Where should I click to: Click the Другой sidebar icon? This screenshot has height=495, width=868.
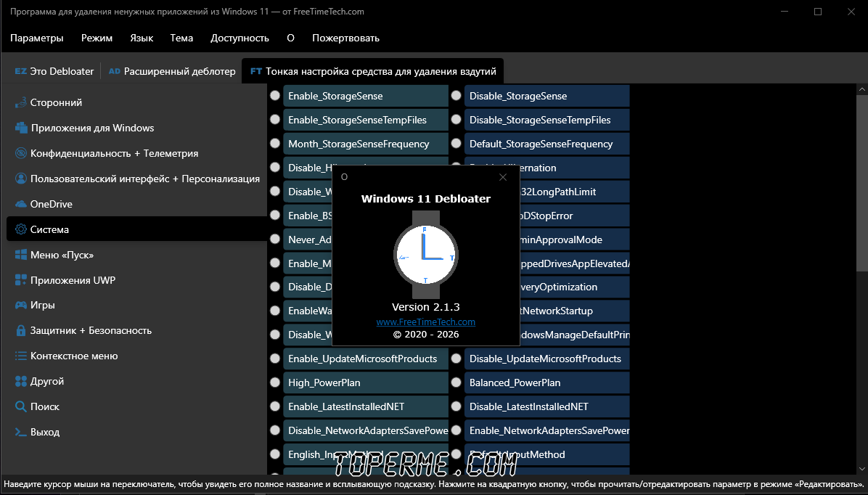pos(20,382)
